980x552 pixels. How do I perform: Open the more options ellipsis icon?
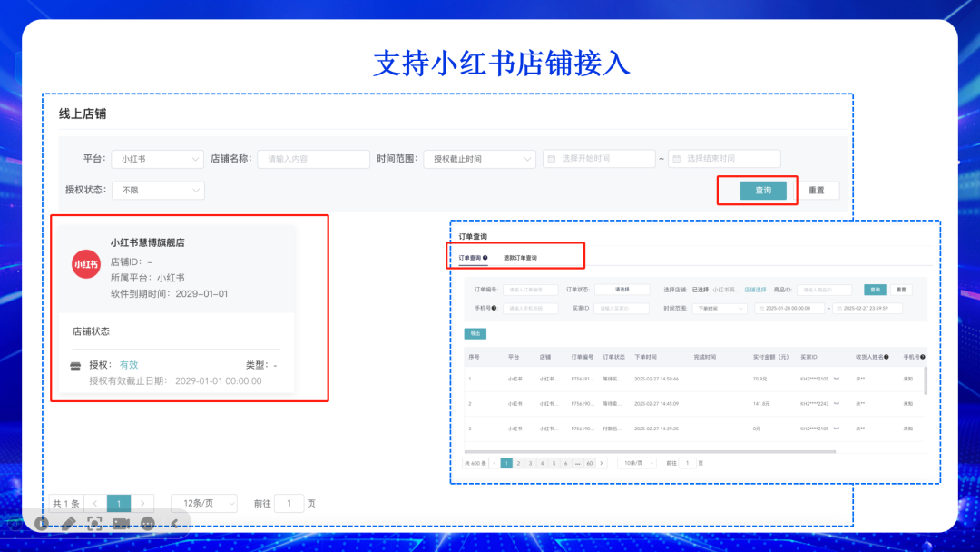(x=148, y=524)
